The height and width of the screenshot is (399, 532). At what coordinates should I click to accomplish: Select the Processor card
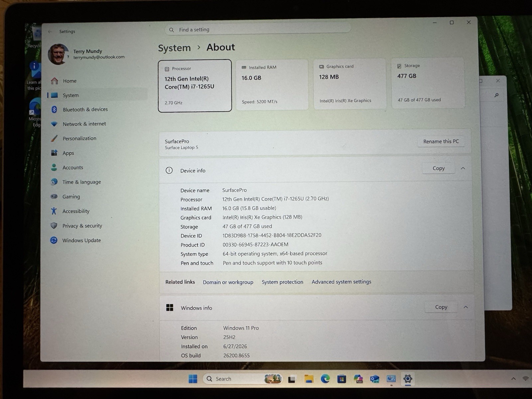click(195, 86)
